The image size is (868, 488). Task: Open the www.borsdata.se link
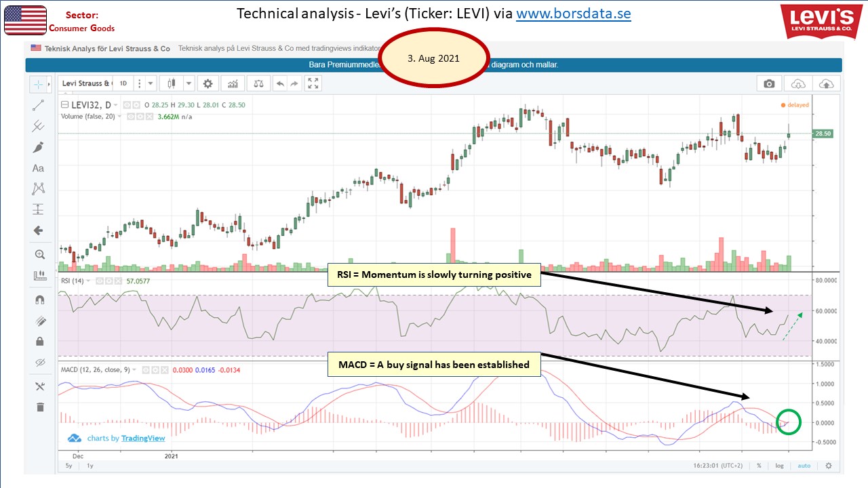tap(573, 14)
